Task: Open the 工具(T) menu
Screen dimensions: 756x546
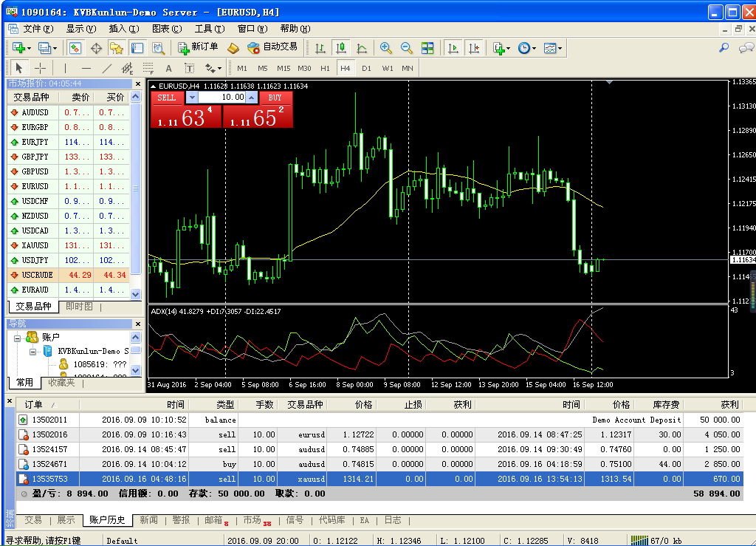Action: (x=210, y=29)
